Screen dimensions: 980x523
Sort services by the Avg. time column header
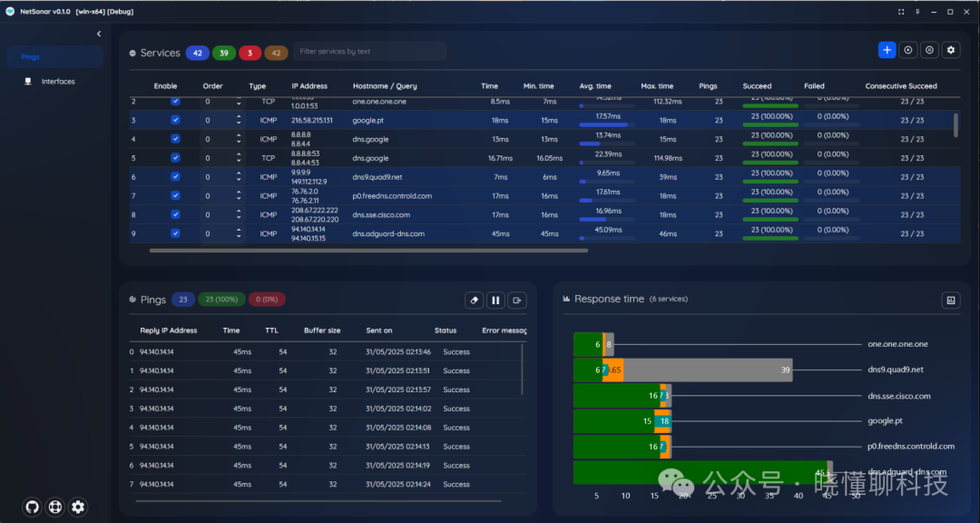tap(595, 86)
